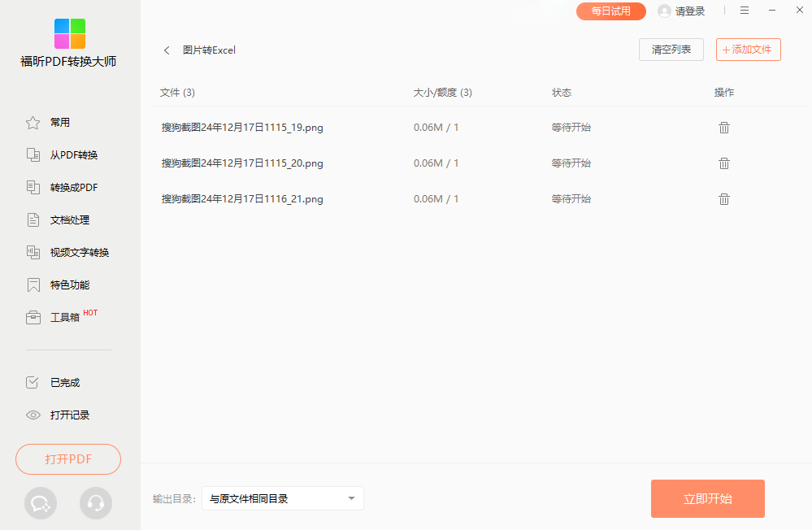Click the 每日试用 trial badge
This screenshot has height=530, width=812.
pyautogui.click(x=610, y=11)
